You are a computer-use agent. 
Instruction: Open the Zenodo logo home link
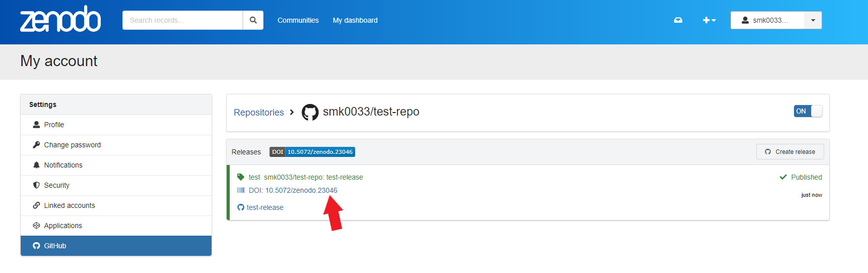60,19
